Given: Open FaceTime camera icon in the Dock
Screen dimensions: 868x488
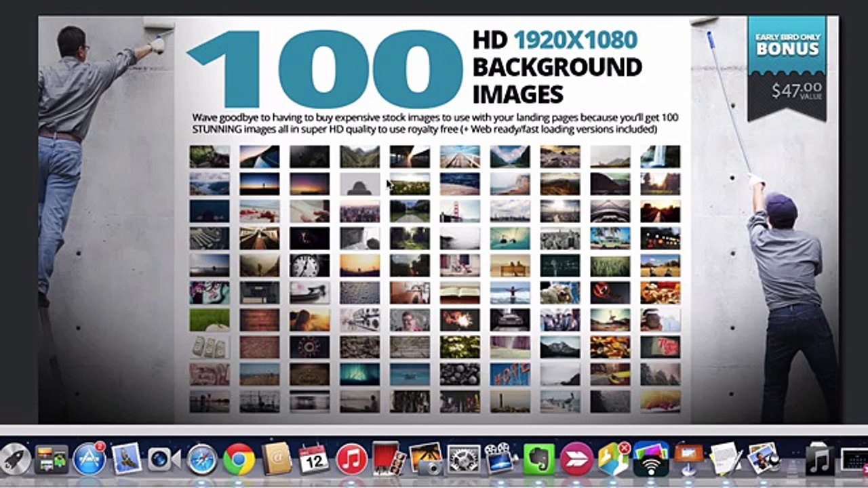Looking at the screenshot, I should click(x=163, y=459).
